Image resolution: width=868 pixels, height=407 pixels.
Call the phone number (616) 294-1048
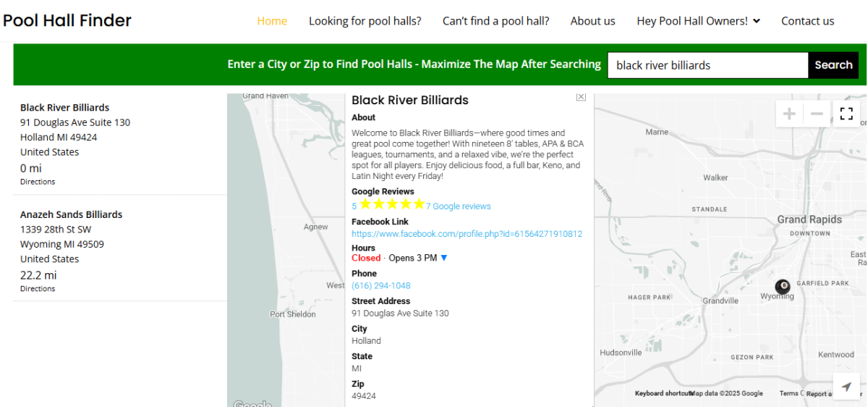381,286
